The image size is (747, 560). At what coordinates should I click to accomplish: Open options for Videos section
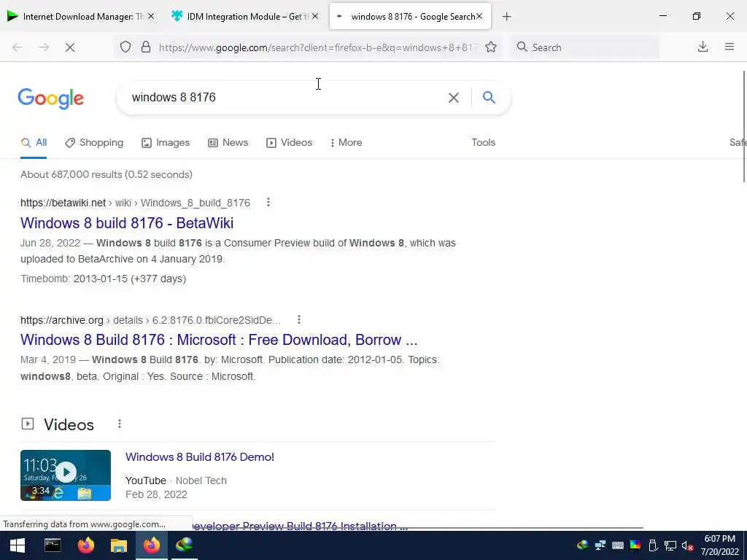(120, 424)
